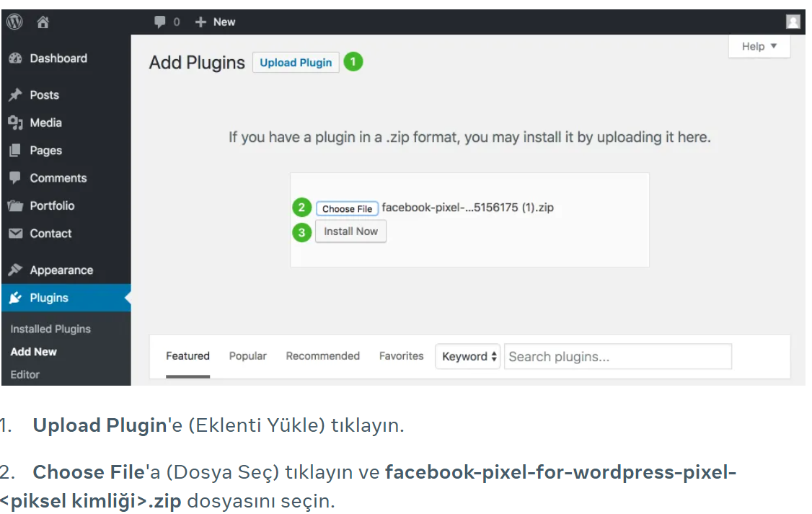The width and height of the screenshot is (812, 514).
Task: Click the Portfolio folder icon
Action: 16,205
